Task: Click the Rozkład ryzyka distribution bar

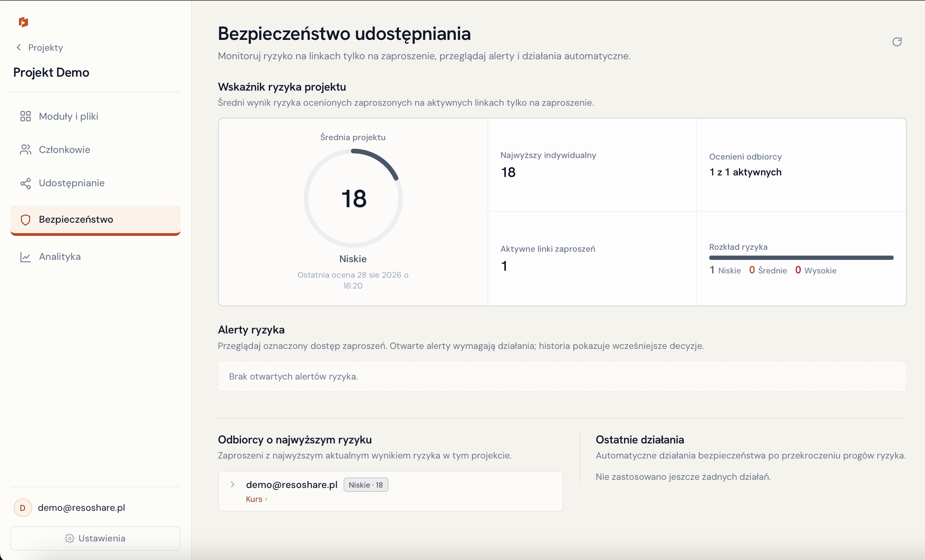Action: pyautogui.click(x=801, y=258)
